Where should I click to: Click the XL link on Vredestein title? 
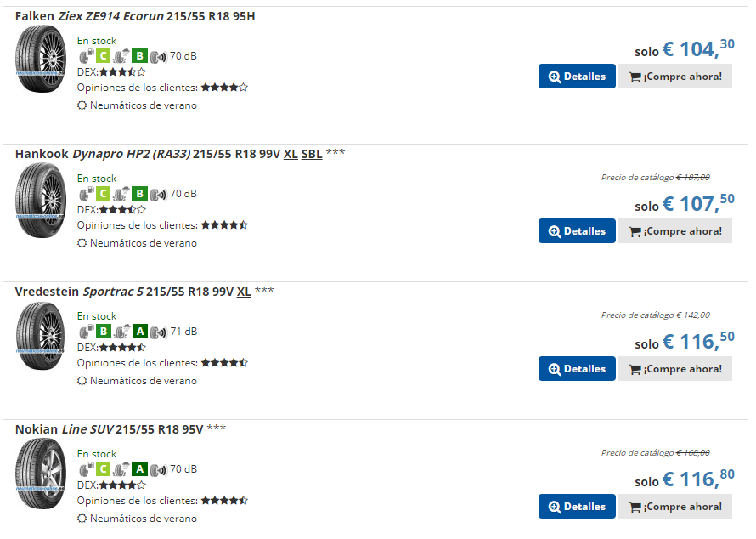click(244, 292)
